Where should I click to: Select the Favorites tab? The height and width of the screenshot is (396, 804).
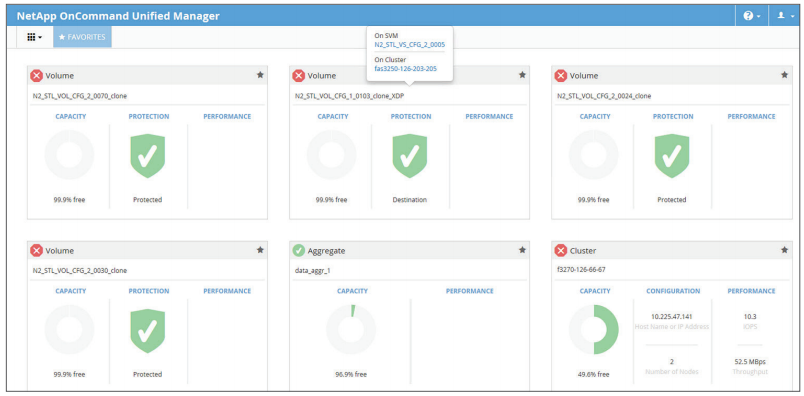tap(82, 37)
